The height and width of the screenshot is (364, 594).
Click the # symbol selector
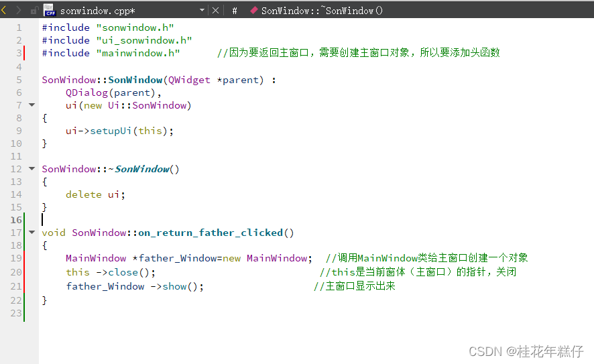click(x=235, y=11)
